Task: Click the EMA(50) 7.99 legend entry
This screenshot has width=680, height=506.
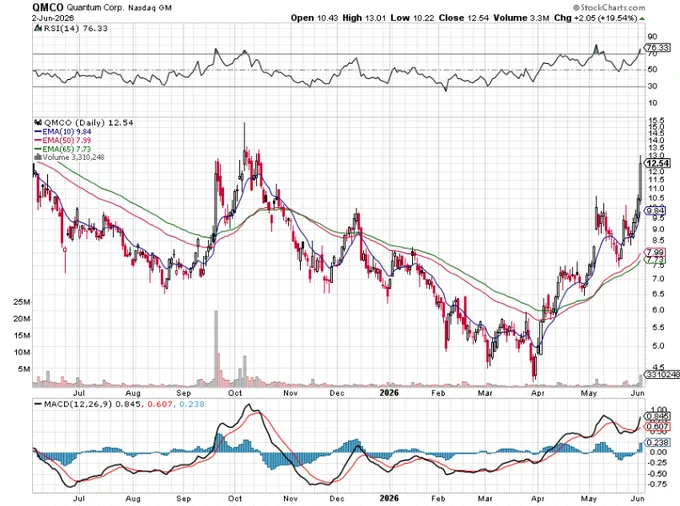Action: click(62, 140)
